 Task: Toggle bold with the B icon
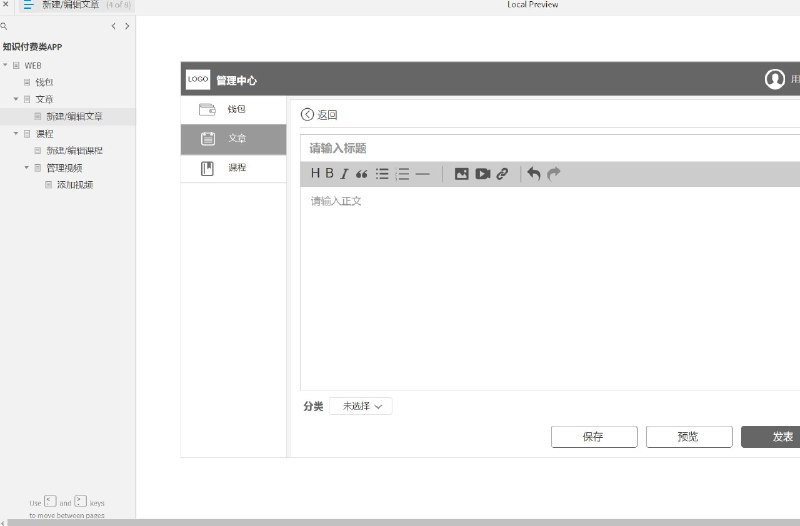[x=330, y=173]
